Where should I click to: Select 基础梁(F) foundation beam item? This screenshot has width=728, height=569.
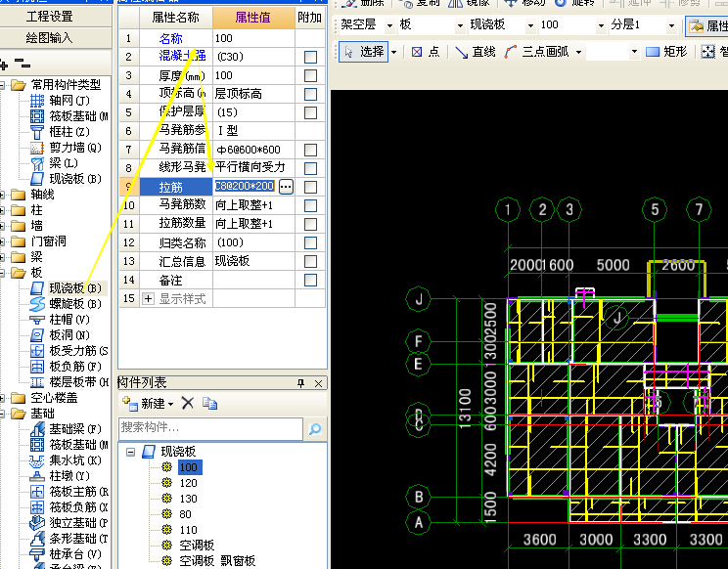tap(66, 429)
